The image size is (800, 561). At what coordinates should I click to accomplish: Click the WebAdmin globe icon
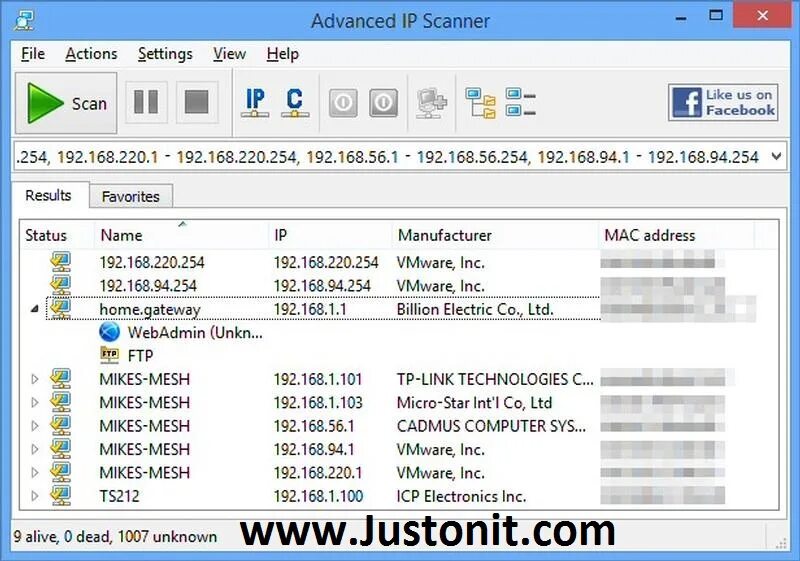110,332
